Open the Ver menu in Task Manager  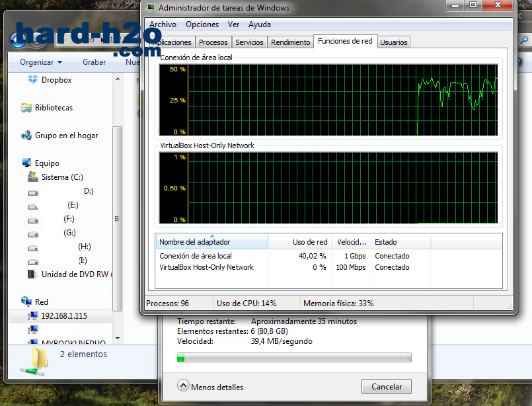click(233, 24)
